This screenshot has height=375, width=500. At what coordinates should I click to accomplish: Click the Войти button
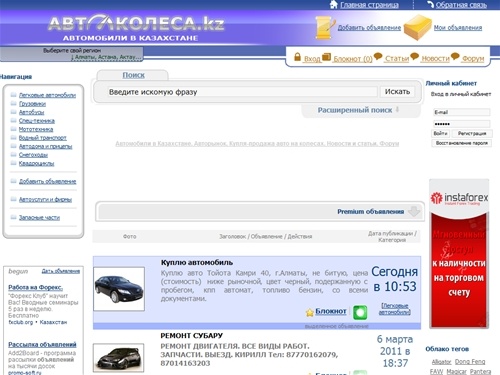point(440,133)
